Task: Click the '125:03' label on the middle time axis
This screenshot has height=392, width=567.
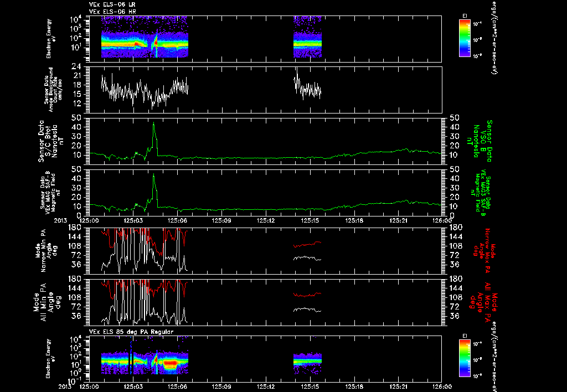Action: click(133, 220)
